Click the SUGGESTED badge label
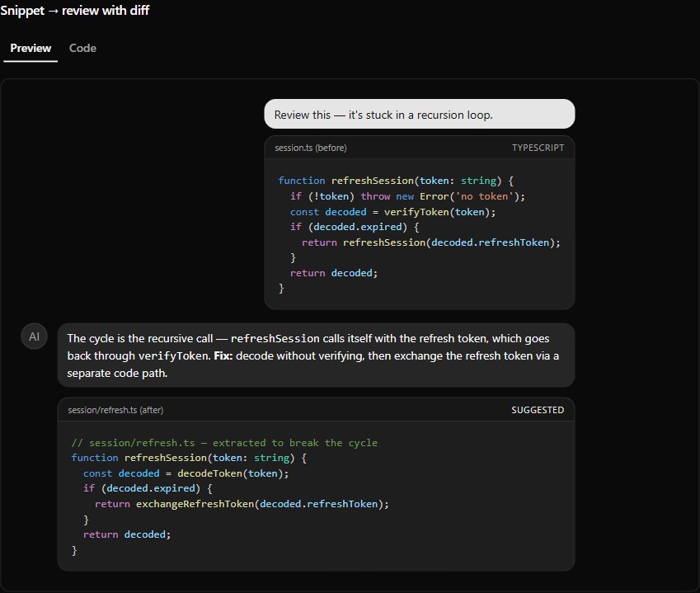The image size is (700, 593). [538, 410]
